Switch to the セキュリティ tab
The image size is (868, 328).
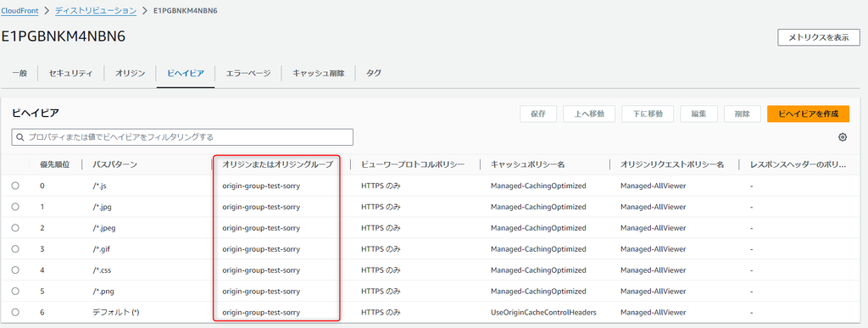71,73
